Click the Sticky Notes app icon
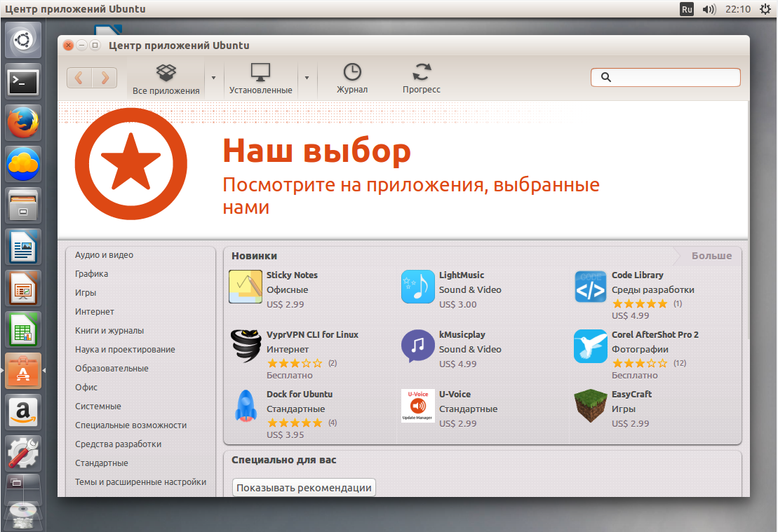 pyautogui.click(x=245, y=287)
